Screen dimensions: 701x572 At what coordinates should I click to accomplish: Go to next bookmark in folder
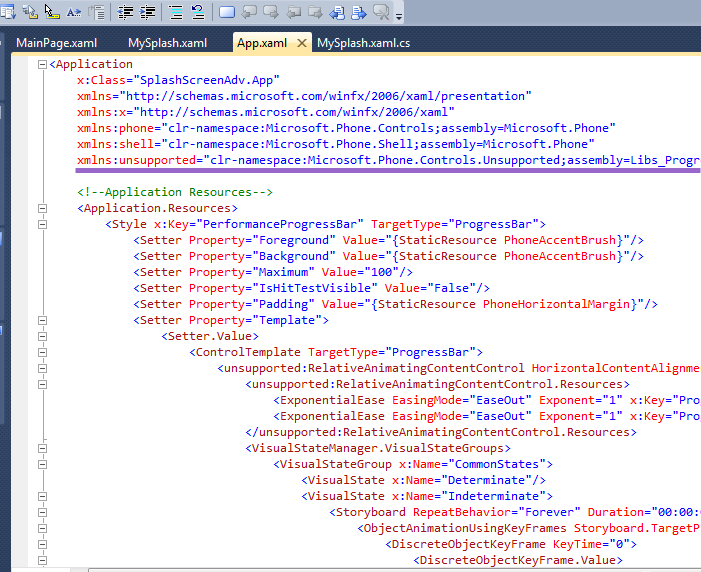(315, 12)
